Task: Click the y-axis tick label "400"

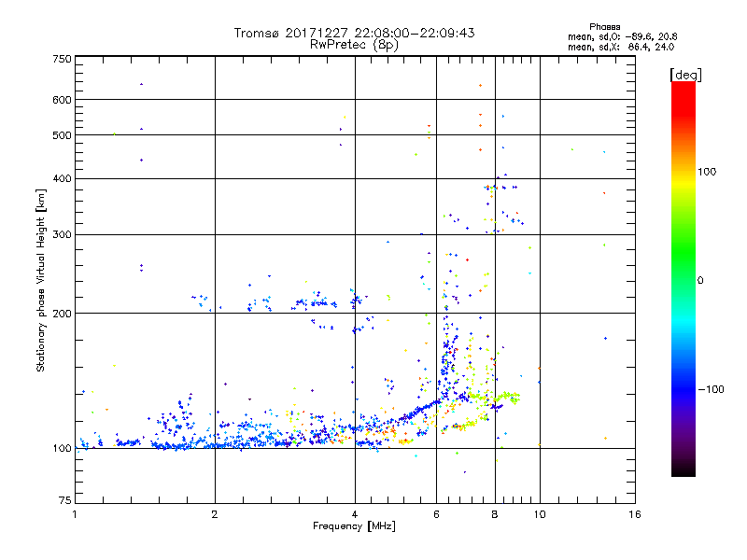Action: click(63, 178)
